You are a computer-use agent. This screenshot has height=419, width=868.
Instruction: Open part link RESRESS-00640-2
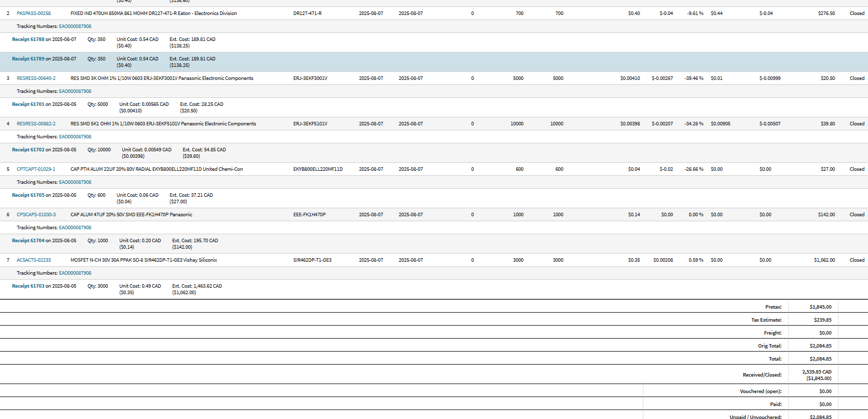(36, 78)
